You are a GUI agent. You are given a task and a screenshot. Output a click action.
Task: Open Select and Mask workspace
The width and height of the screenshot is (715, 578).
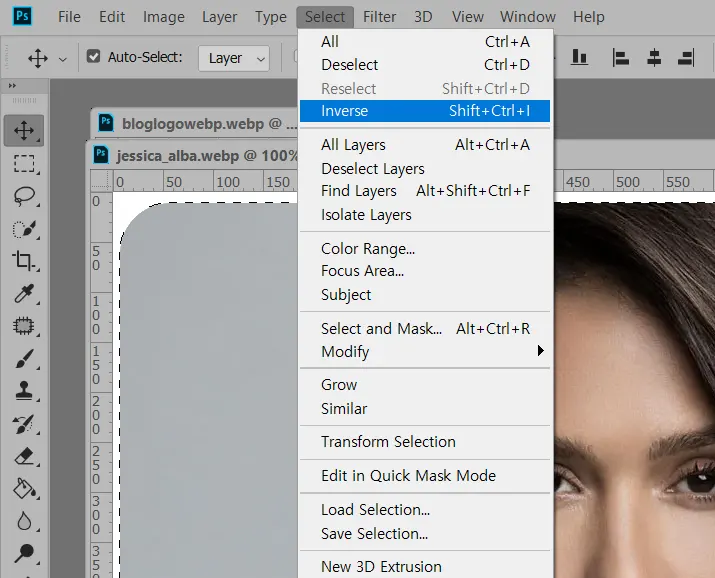(425, 329)
